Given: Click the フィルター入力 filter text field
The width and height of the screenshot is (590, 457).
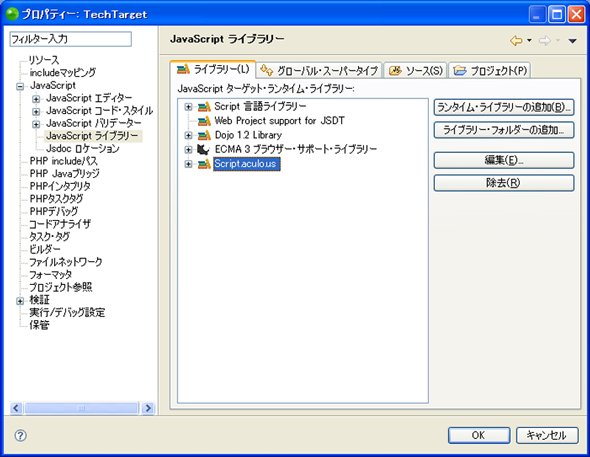Looking at the screenshot, I should (x=70, y=39).
